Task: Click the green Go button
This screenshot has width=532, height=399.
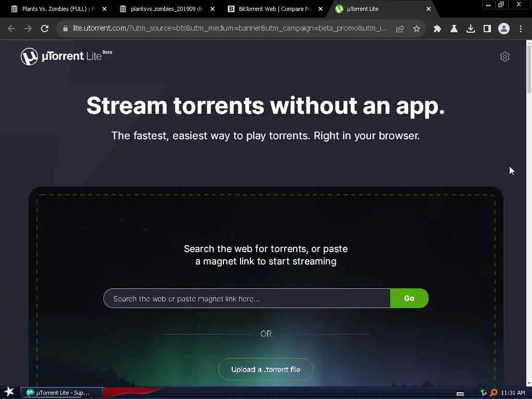Action: (x=409, y=298)
